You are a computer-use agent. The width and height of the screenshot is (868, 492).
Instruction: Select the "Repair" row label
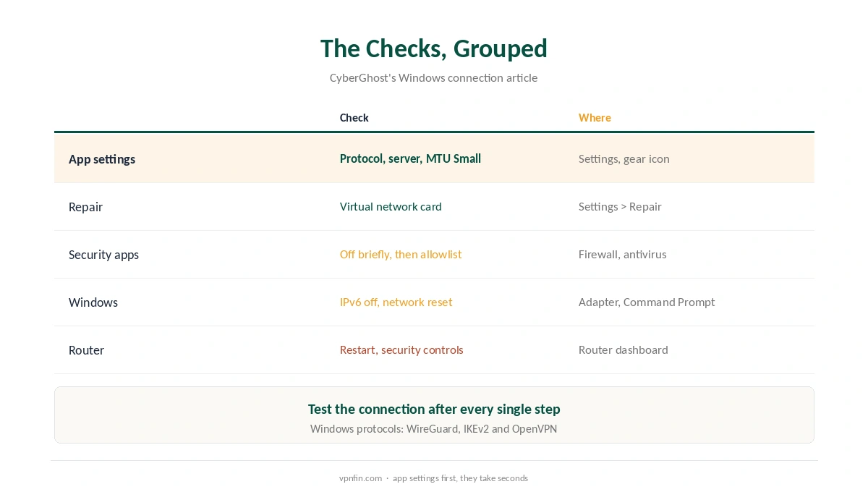pos(85,207)
